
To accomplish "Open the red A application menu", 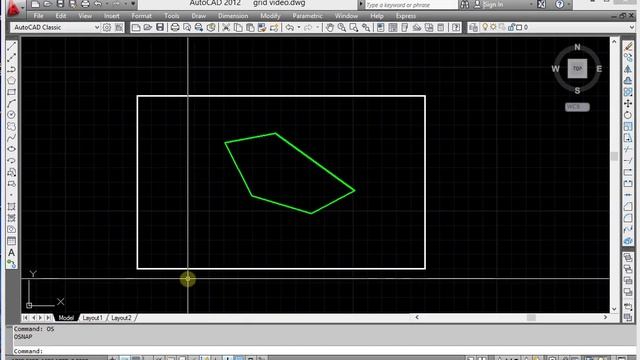I will click(x=14, y=7).
